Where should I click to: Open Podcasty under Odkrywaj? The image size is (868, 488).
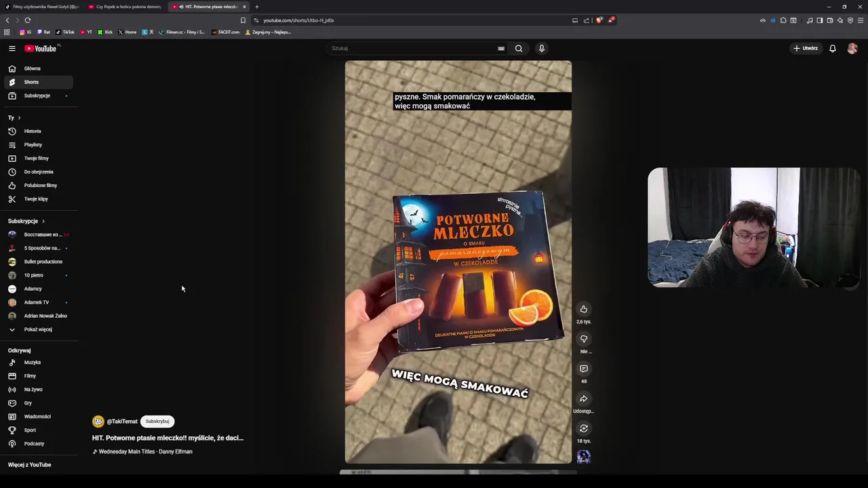pos(39,443)
